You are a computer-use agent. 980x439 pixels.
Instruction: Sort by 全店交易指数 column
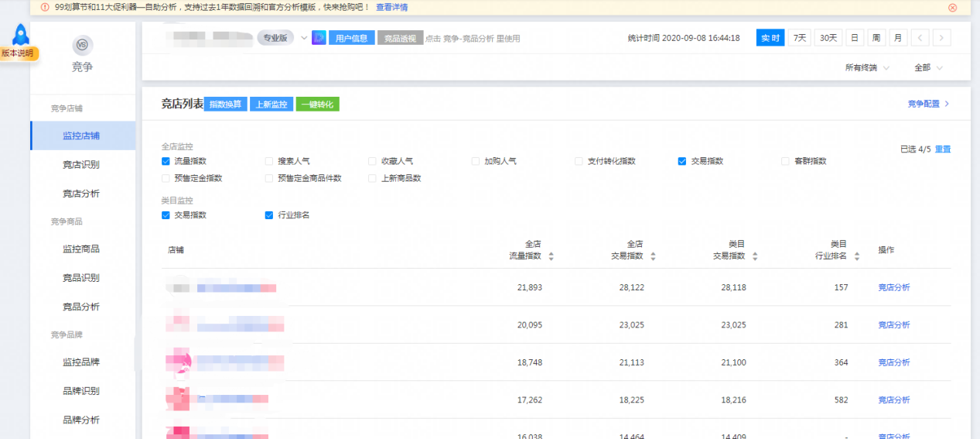click(653, 256)
